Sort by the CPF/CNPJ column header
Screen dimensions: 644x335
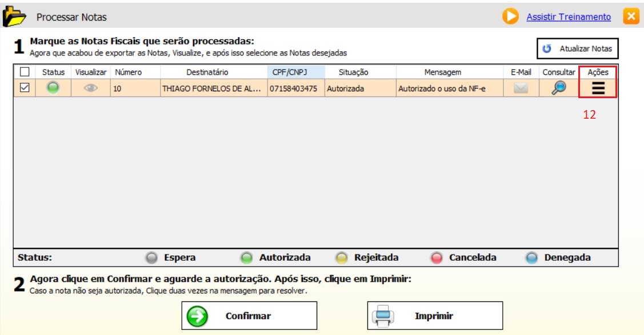[x=295, y=72]
